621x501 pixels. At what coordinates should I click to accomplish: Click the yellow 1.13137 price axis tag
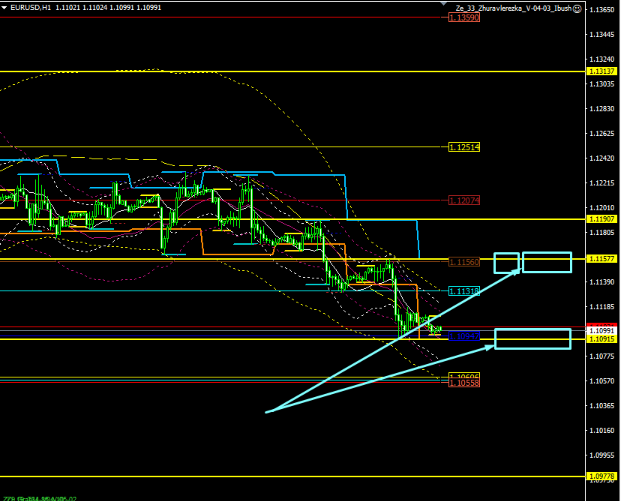(602, 72)
